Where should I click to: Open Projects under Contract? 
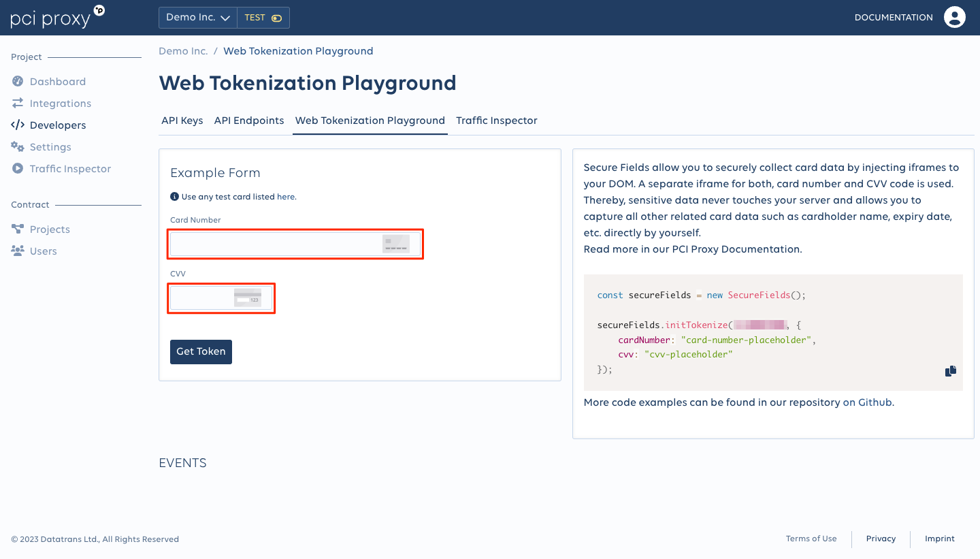[50, 229]
